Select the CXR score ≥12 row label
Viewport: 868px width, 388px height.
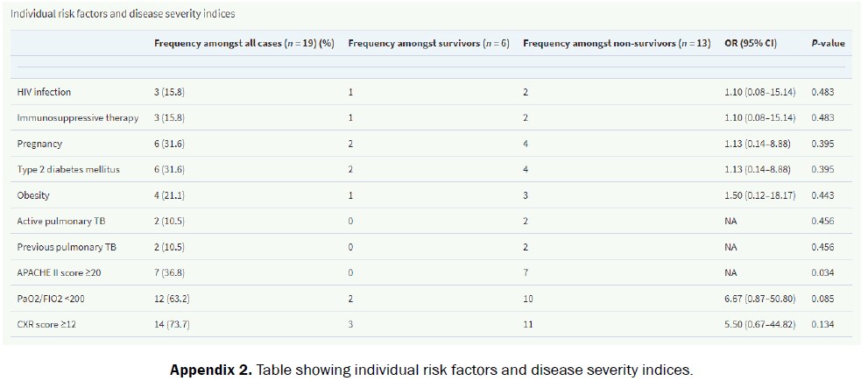tap(47, 325)
